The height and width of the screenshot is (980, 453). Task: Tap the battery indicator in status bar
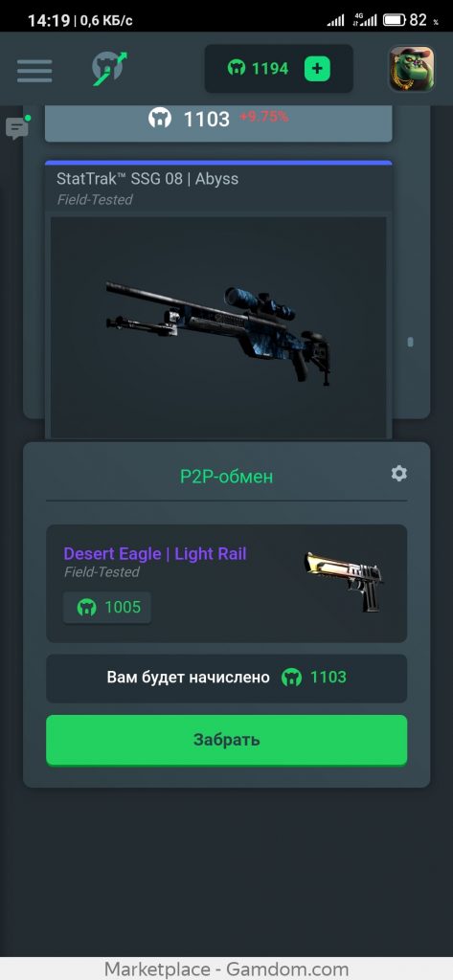pyautogui.click(x=395, y=21)
